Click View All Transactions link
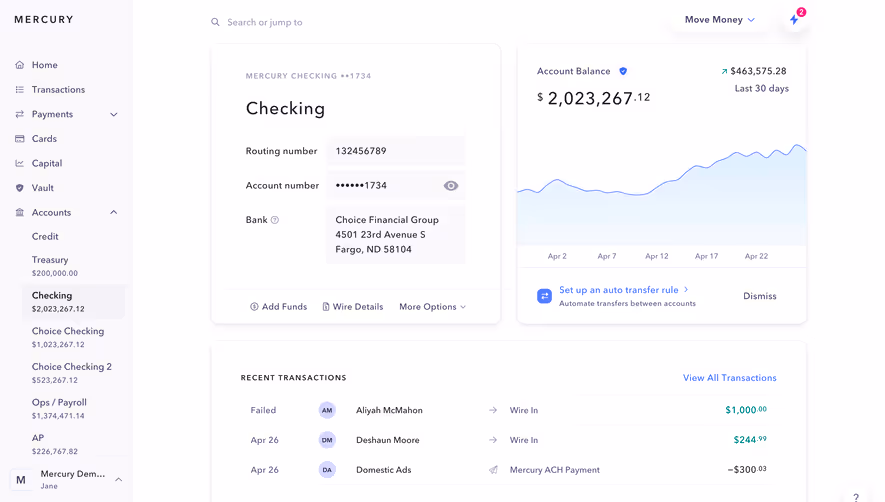The image size is (885, 502). pyautogui.click(x=729, y=378)
